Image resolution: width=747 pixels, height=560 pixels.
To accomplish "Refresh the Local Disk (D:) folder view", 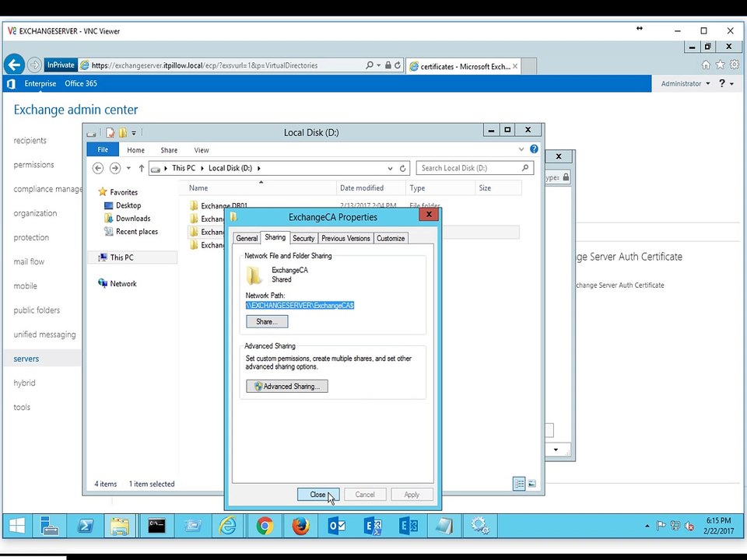I will pyautogui.click(x=402, y=168).
